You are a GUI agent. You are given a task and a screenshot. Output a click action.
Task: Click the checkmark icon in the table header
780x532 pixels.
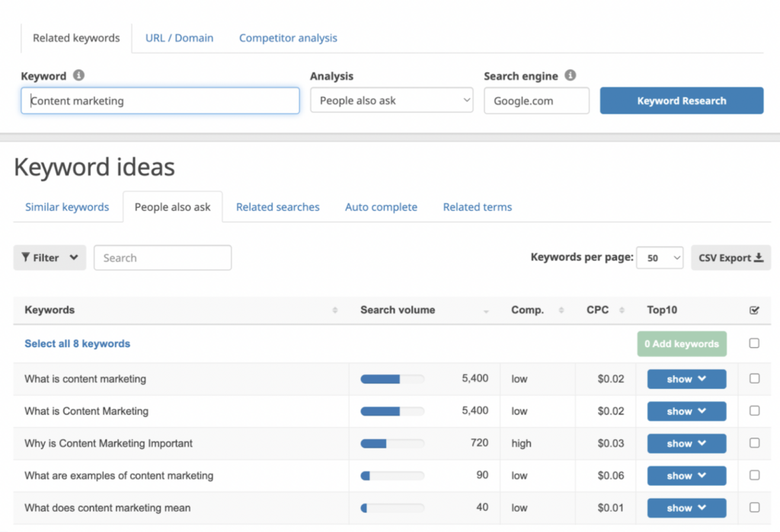pos(754,310)
